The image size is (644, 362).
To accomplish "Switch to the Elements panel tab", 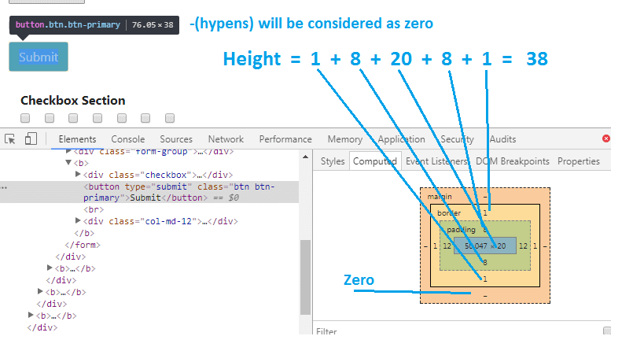I will 77,139.
